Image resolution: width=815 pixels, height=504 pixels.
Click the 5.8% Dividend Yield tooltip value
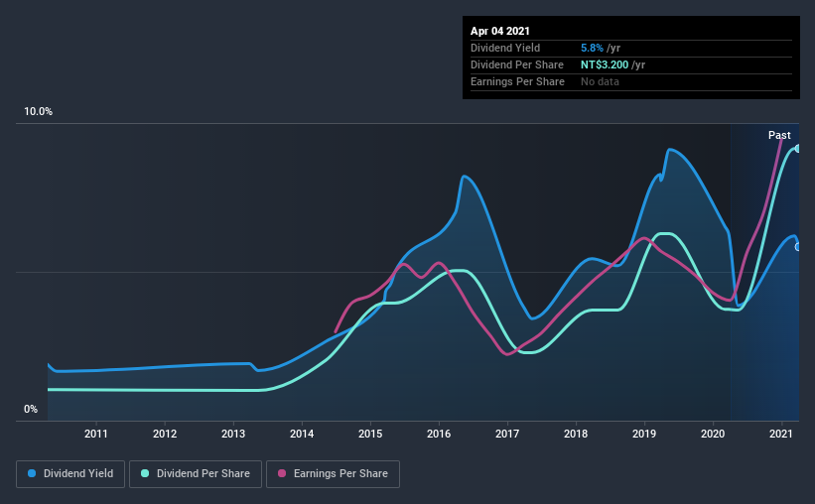point(592,48)
